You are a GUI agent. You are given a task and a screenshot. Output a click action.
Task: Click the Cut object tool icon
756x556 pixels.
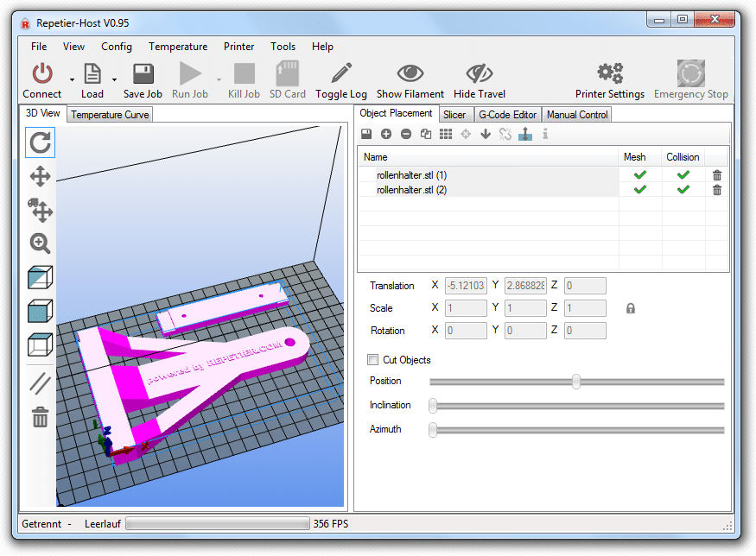point(525,134)
